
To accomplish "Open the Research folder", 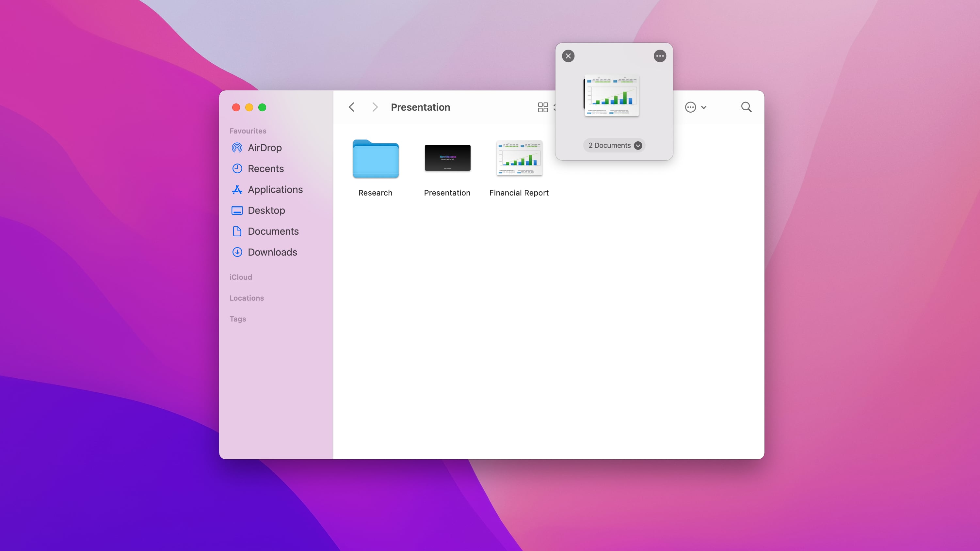I will click(x=375, y=159).
